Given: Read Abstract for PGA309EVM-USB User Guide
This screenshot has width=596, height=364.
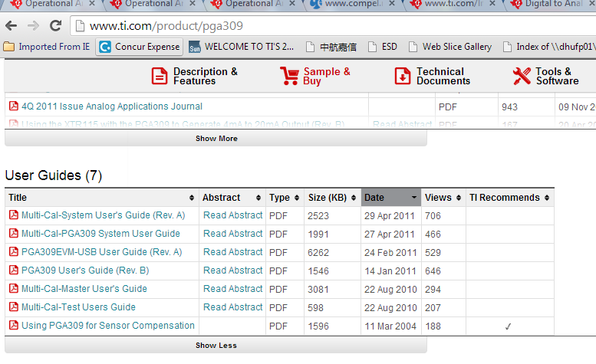Looking at the screenshot, I should (232, 252).
